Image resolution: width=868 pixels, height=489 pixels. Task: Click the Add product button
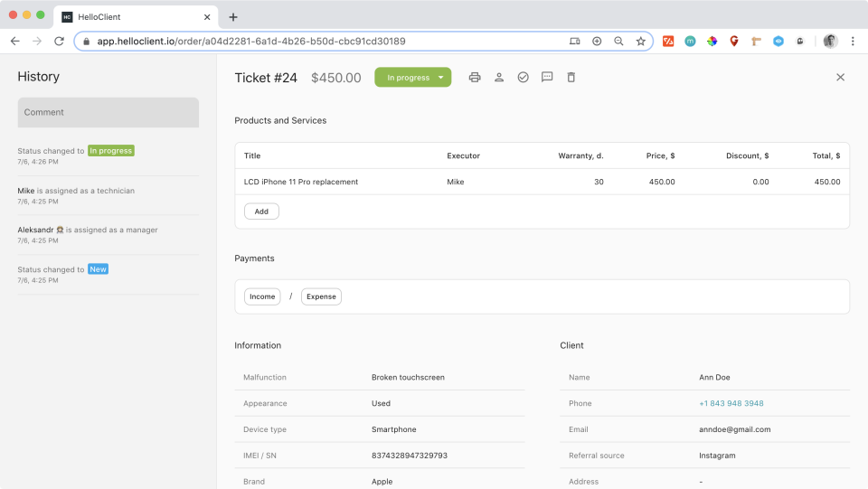point(261,212)
